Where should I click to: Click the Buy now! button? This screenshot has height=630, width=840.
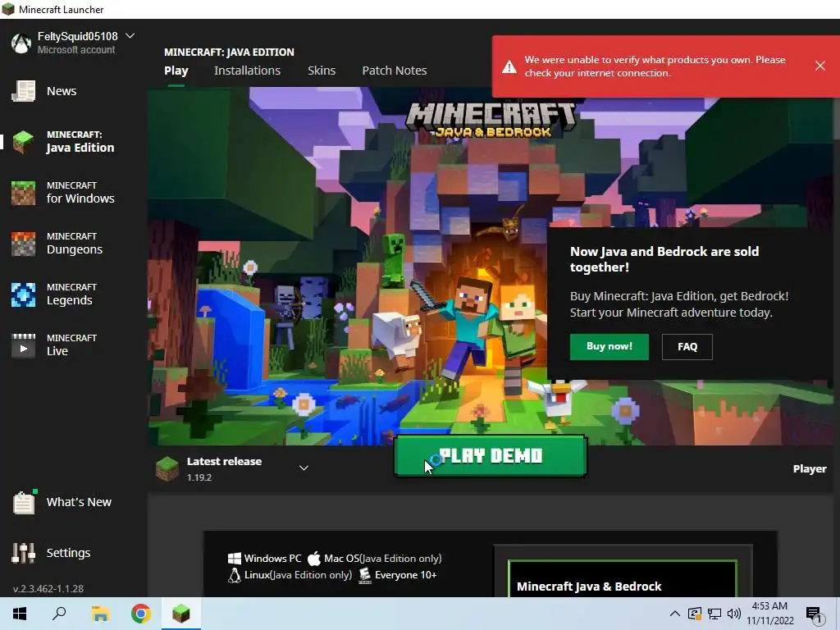coord(609,347)
